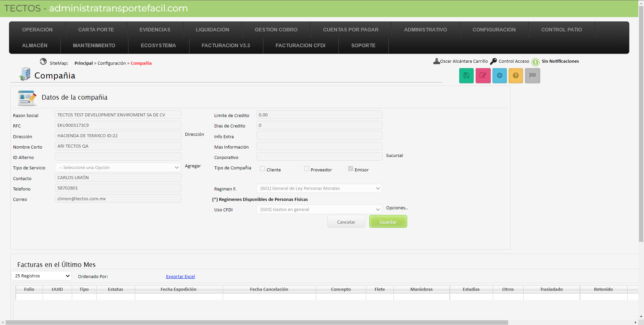The image size is (644, 325).
Task: Click the yellow question mark help icon
Action: click(516, 75)
